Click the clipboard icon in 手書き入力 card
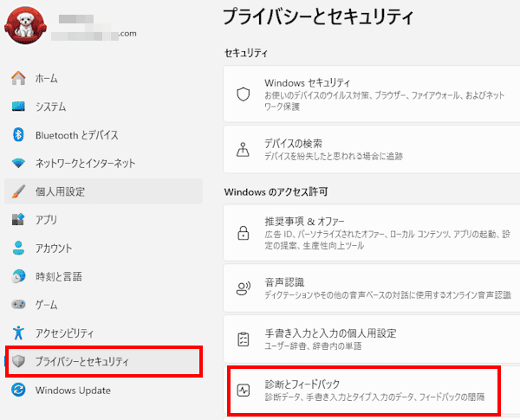Screen dimensions: 520x420 (243, 339)
